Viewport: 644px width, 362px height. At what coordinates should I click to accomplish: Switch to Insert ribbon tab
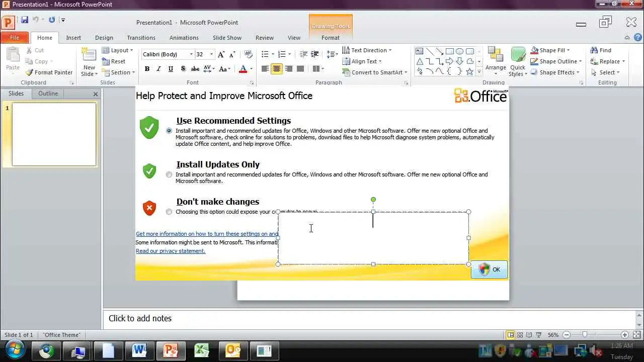tap(73, 38)
